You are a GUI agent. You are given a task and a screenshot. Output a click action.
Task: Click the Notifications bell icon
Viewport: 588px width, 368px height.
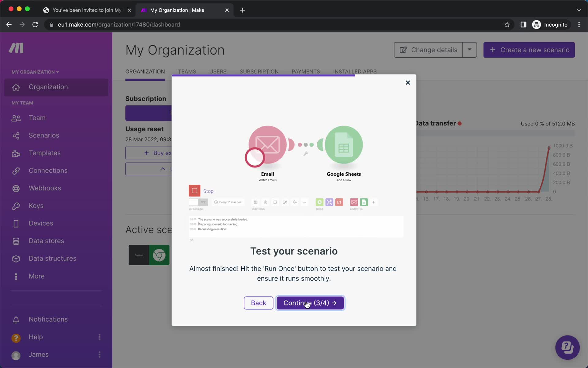coord(16,319)
